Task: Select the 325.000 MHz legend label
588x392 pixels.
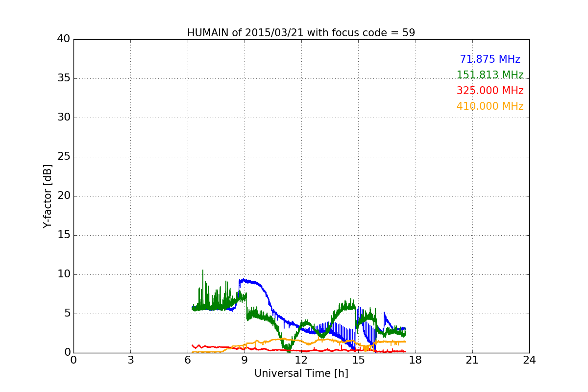Action: tap(490, 91)
